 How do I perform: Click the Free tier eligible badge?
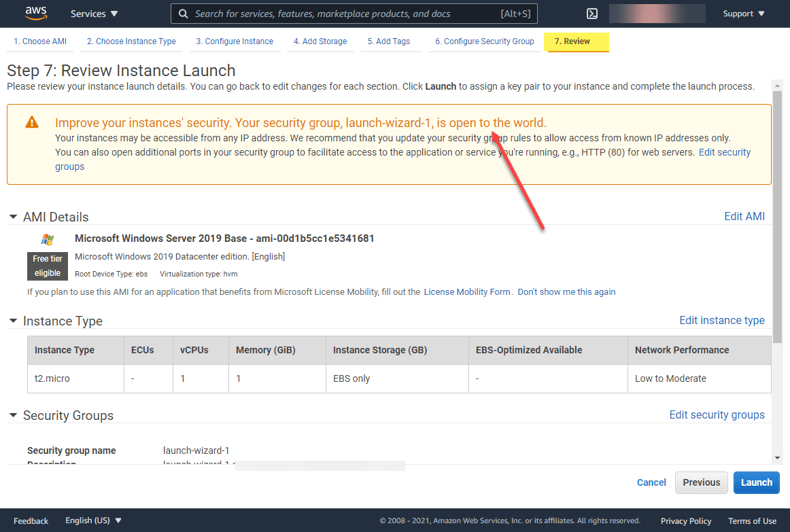point(48,266)
